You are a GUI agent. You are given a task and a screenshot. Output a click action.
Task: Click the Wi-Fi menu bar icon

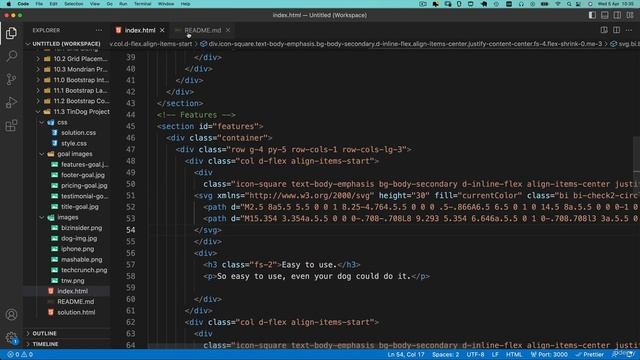tap(558, 4)
